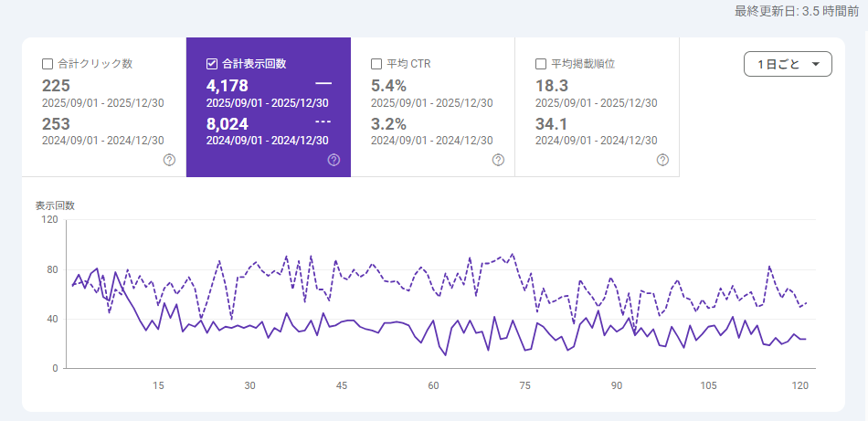Click the 表示回数 y-axis title

55,205
